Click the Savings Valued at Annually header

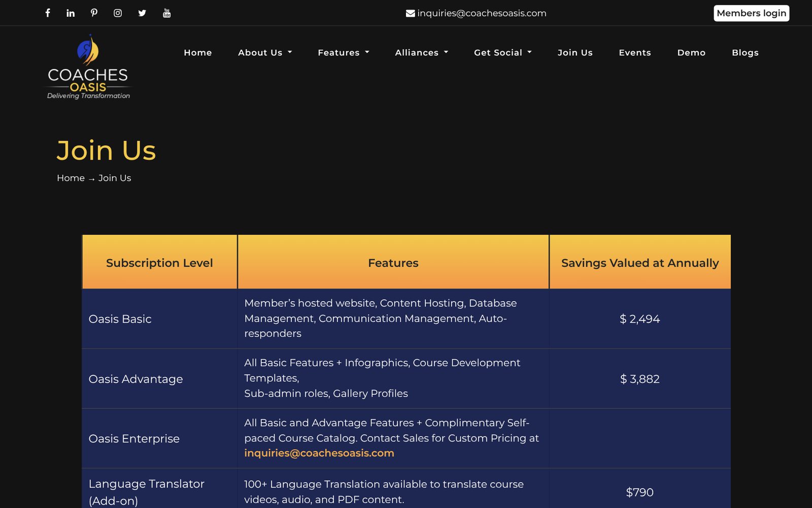point(640,262)
